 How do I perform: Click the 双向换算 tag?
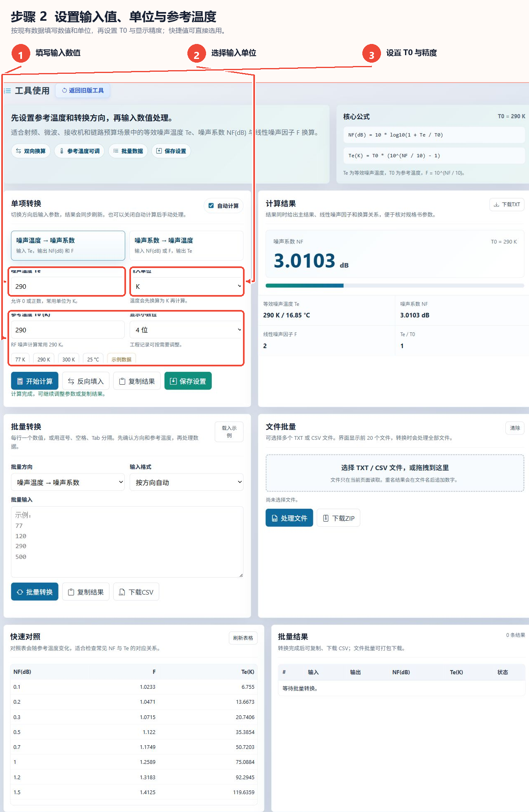tap(31, 151)
